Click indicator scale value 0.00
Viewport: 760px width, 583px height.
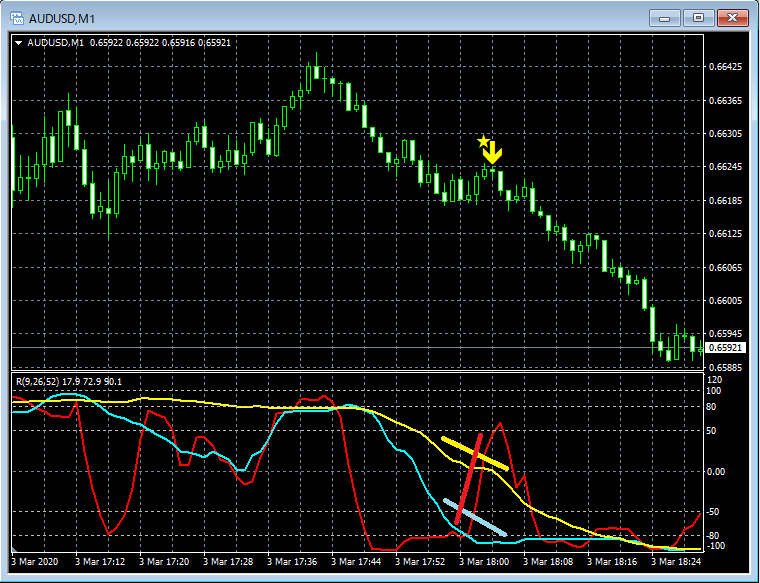716,472
